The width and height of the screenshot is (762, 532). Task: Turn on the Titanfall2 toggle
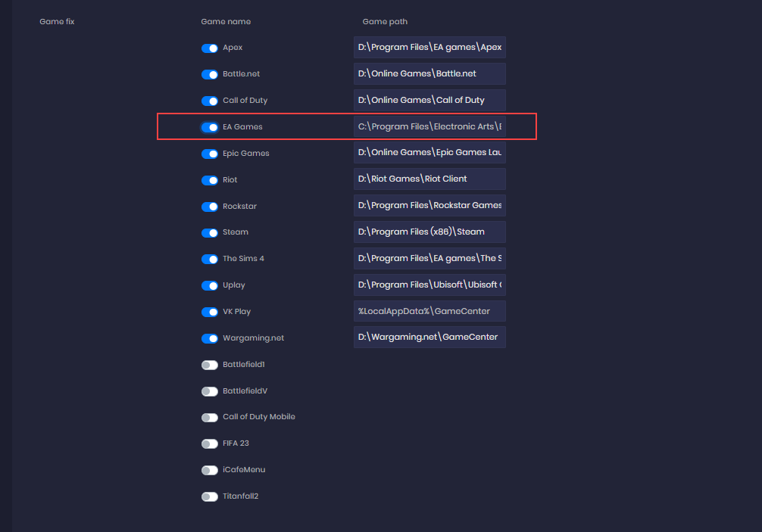click(209, 496)
